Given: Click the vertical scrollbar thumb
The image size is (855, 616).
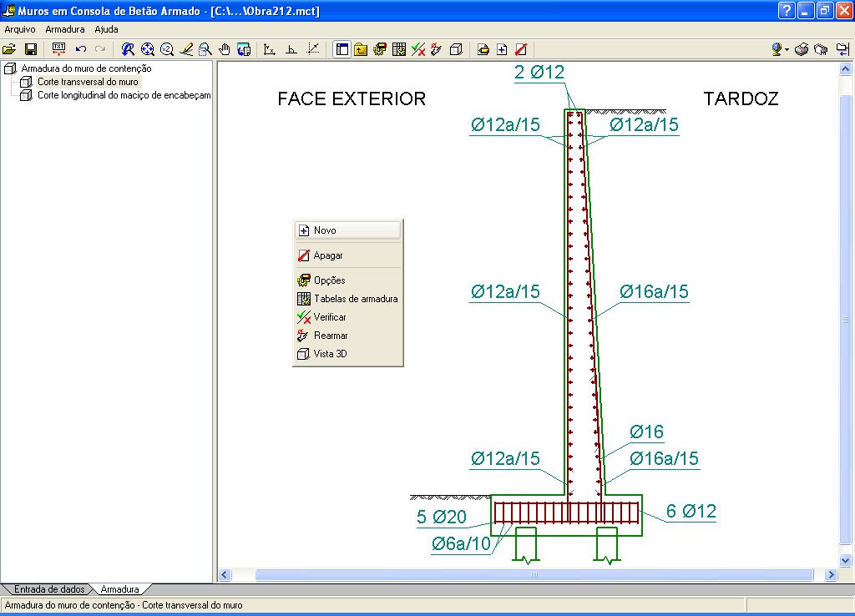Looking at the screenshot, I should pyautogui.click(x=845, y=320).
